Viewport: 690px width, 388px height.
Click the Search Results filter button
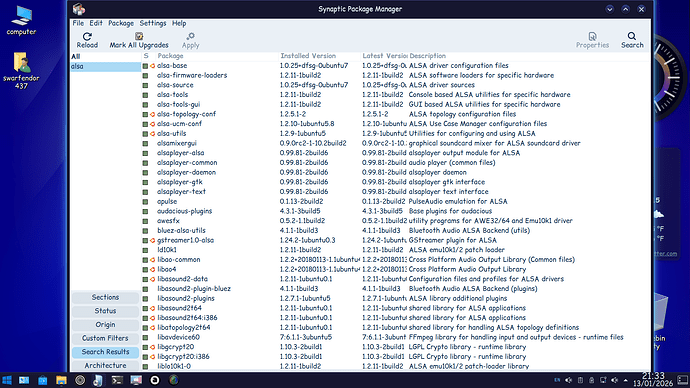click(x=105, y=352)
